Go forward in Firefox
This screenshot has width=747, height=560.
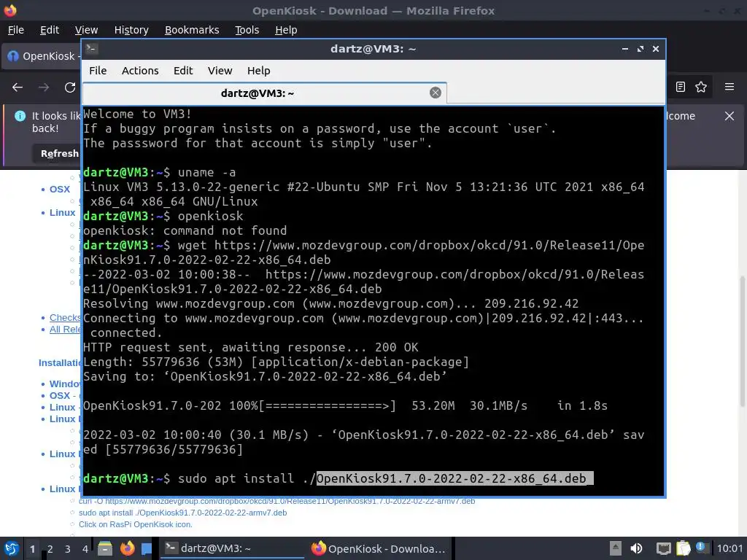[x=44, y=87]
